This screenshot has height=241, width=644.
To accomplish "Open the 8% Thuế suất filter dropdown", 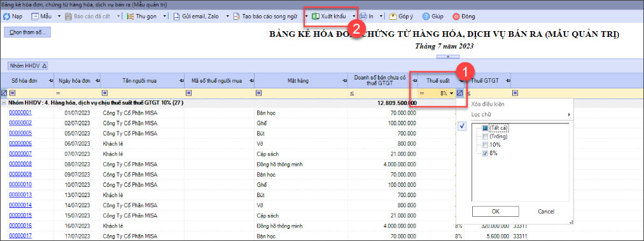I will [x=452, y=93].
